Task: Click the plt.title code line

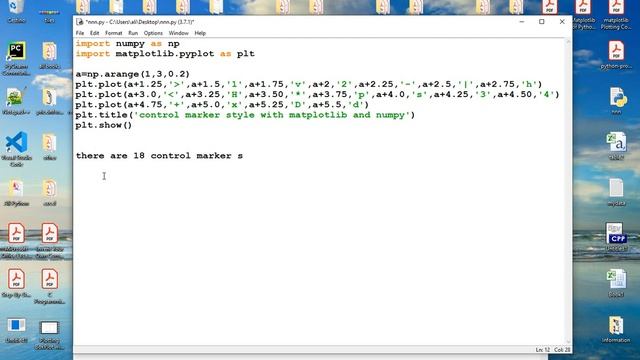Action: click(x=245, y=115)
